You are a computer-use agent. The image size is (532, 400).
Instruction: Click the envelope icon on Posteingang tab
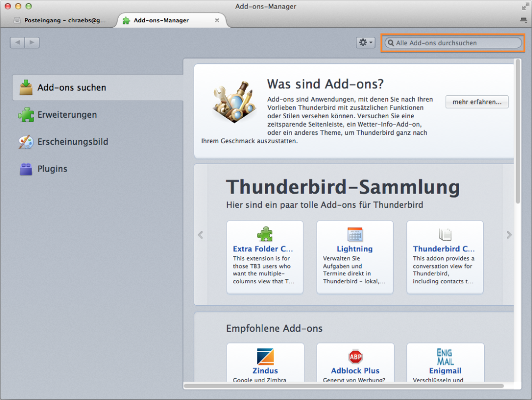click(x=17, y=20)
